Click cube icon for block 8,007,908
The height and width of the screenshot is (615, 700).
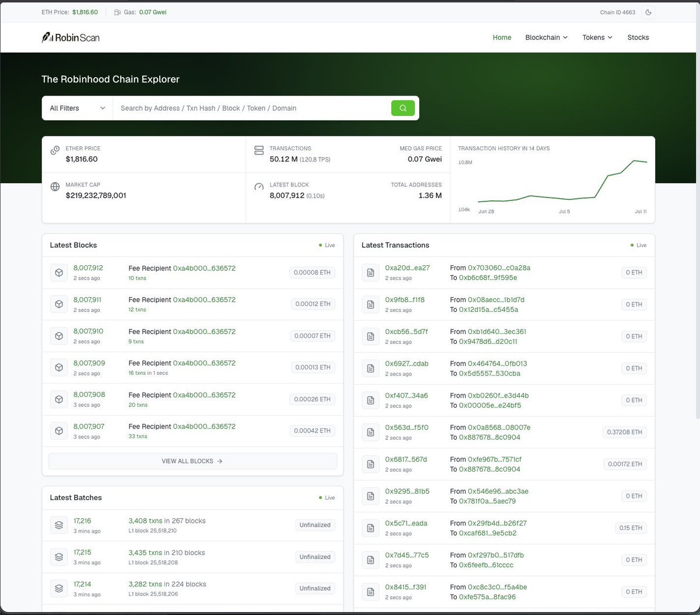[x=59, y=399]
